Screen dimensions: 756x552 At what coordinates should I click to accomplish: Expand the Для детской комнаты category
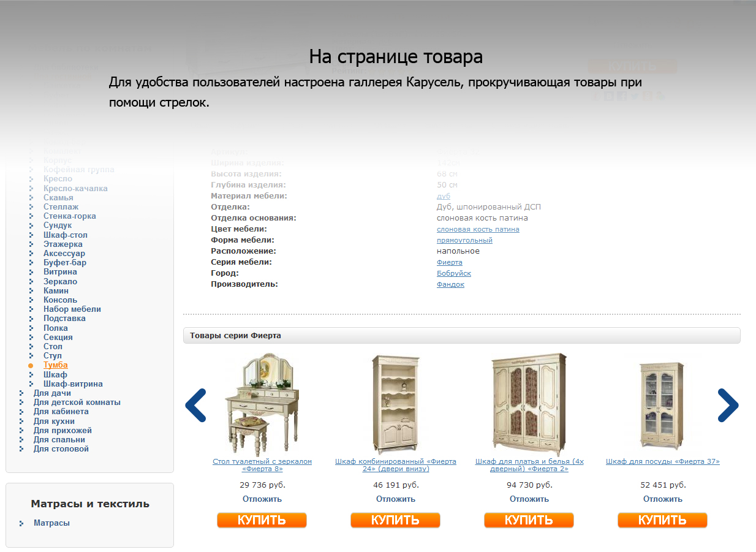(x=77, y=403)
